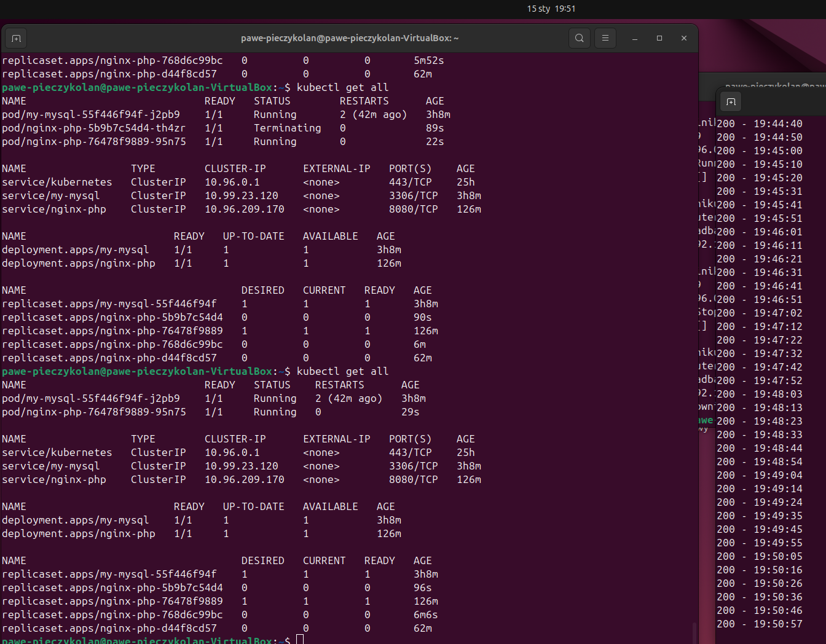Click the terminal title pawe-pieczykolan@pawe-pieczykolan-VirtualBox
The width and height of the screenshot is (826, 644).
click(x=350, y=38)
